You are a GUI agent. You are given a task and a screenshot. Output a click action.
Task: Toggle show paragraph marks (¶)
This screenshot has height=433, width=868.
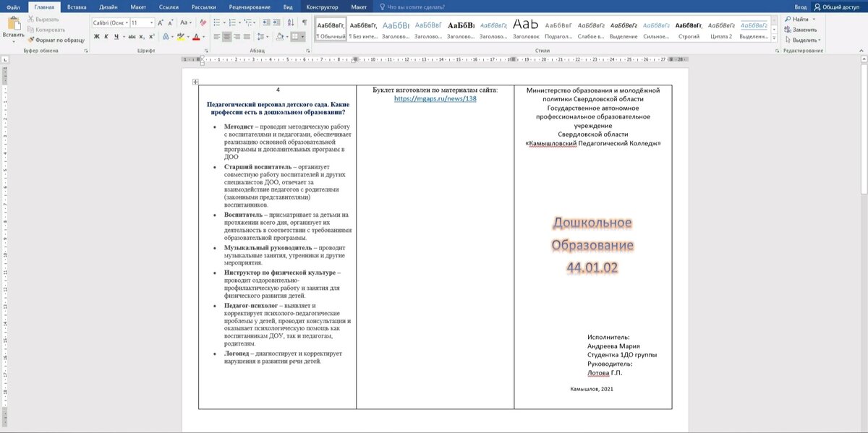(305, 23)
